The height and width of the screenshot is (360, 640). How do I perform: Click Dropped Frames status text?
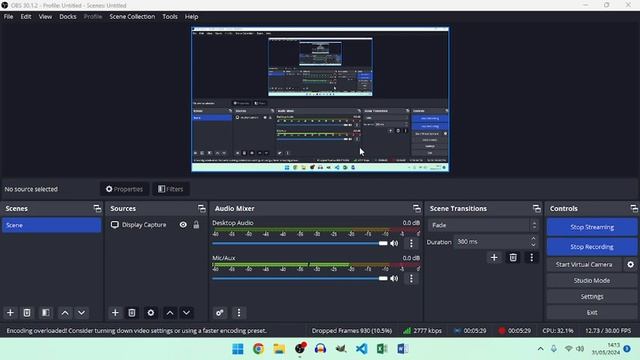coord(352,331)
